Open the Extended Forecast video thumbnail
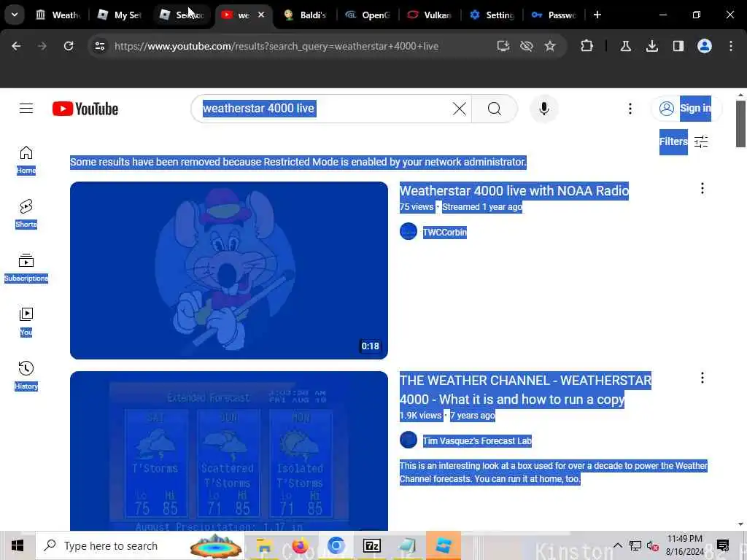 (228, 451)
